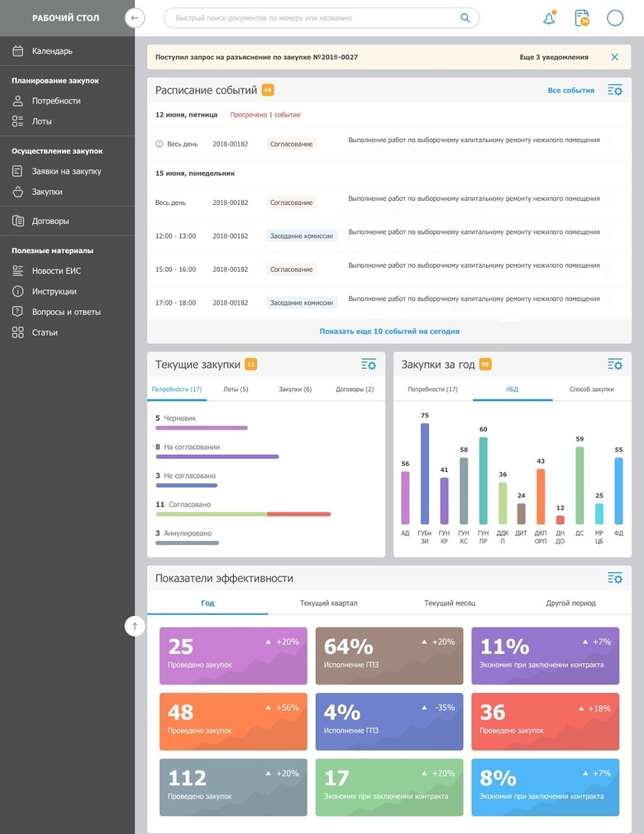Open the user profile circle icon
Image resolution: width=644 pixels, height=834 pixels.
tap(615, 18)
